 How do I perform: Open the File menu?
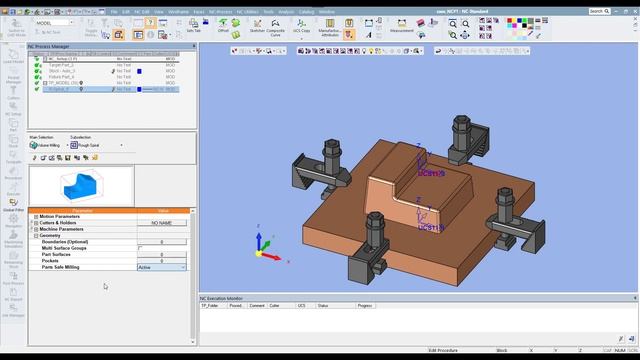coord(114,12)
